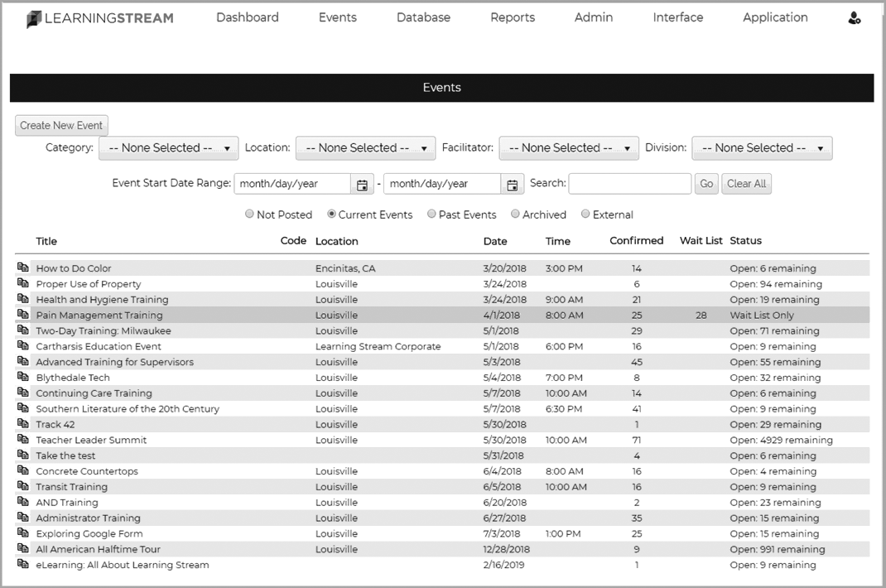Sort by the Status column header

tap(745, 241)
